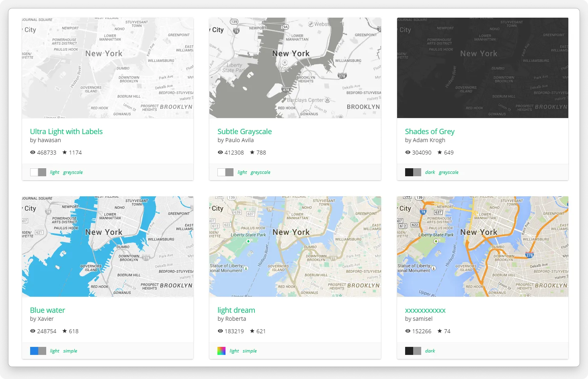Open the Shades of Grey map thumbnail
This screenshot has width=588, height=379.
pyautogui.click(x=483, y=68)
